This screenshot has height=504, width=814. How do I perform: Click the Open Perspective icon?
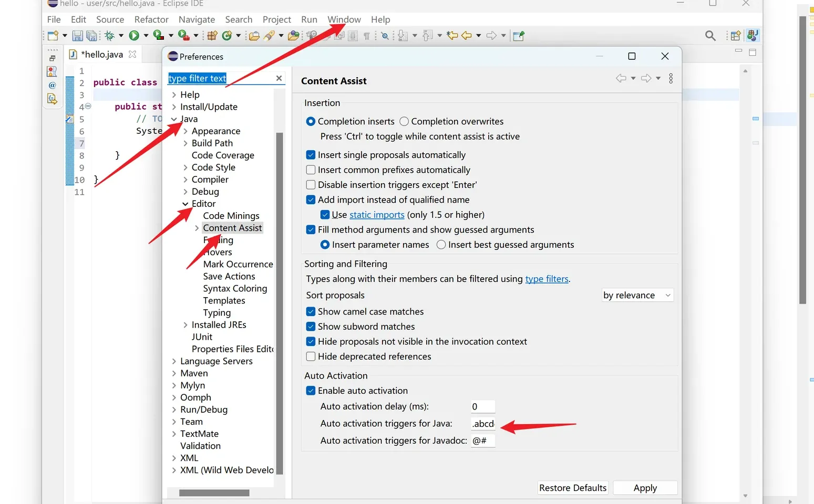tap(736, 36)
